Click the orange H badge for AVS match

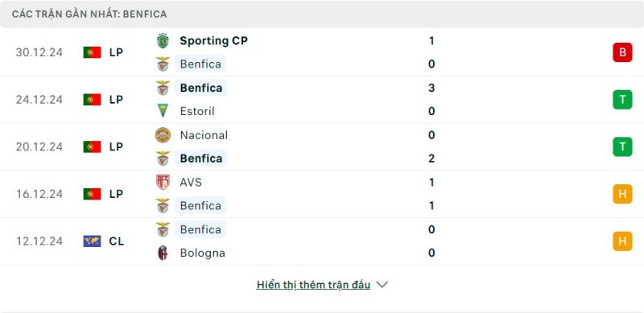tap(622, 194)
